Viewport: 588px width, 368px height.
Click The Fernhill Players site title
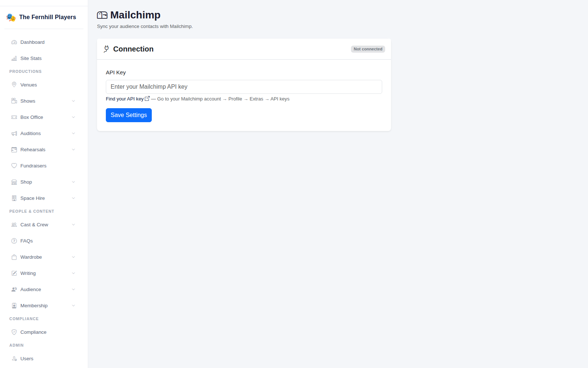click(x=47, y=17)
